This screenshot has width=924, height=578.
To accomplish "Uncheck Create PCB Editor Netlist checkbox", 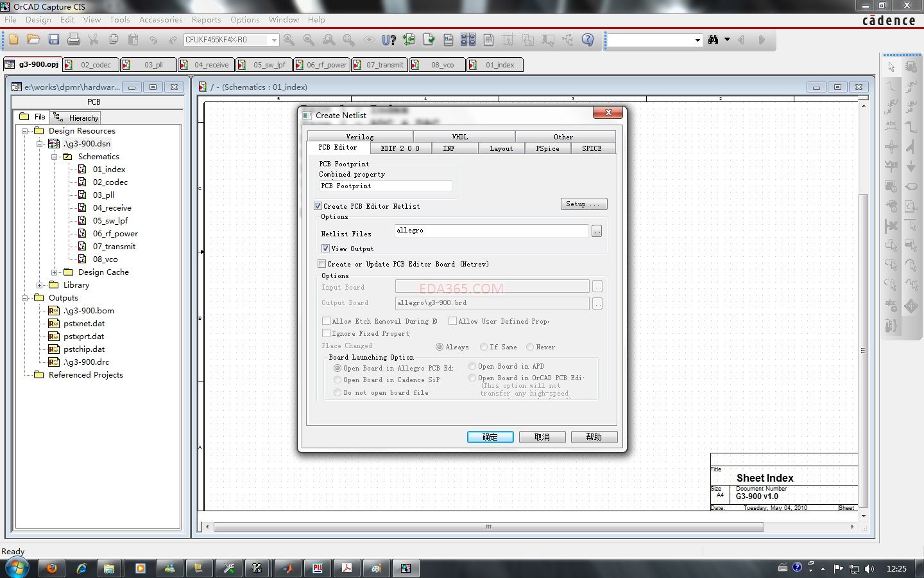I will (x=318, y=206).
